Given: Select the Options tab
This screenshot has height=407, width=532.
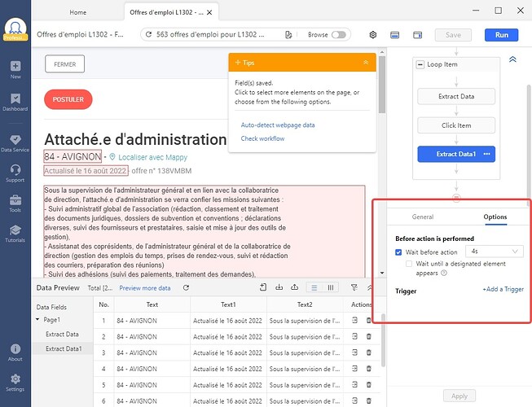Looking at the screenshot, I should coord(495,217).
